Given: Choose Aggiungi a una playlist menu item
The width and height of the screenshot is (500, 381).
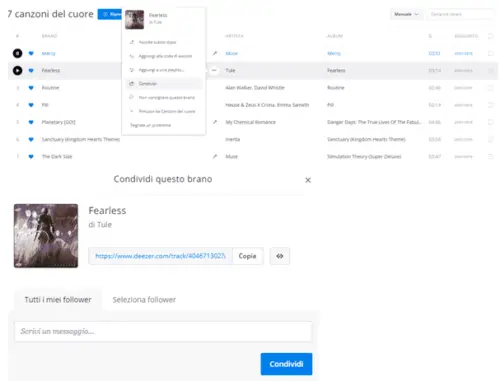Looking at the screenshot, I should (163, 70).
